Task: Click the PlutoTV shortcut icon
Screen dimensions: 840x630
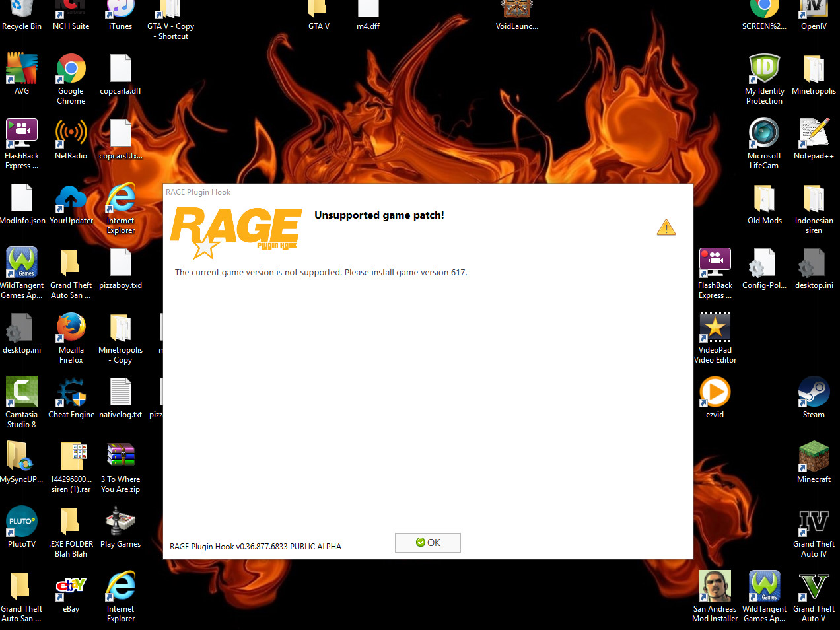Action: (x=22, y=527)
